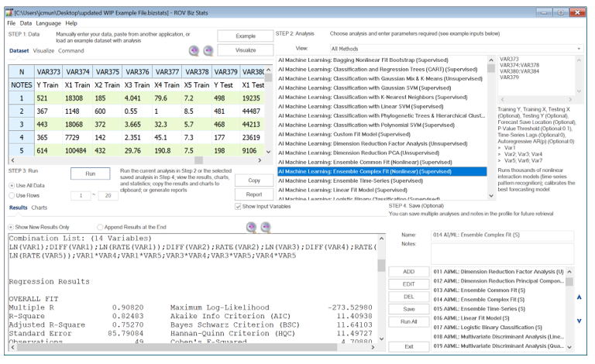Open the Language menu
Screen dimensions: 595x364
[48, 23]
